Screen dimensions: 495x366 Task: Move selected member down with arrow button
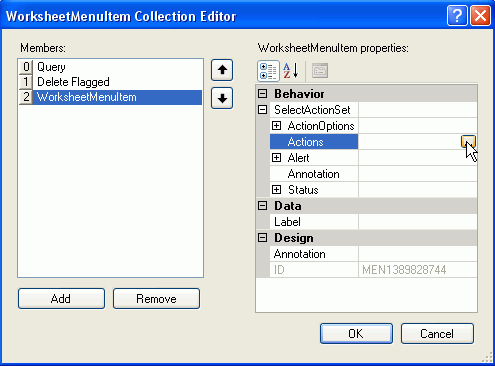222,98
